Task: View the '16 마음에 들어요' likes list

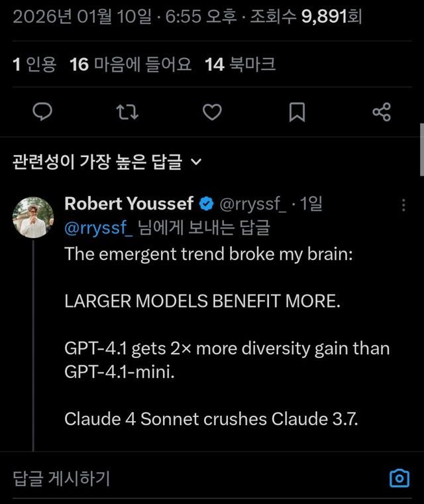Action: click(x=131, y=64)
